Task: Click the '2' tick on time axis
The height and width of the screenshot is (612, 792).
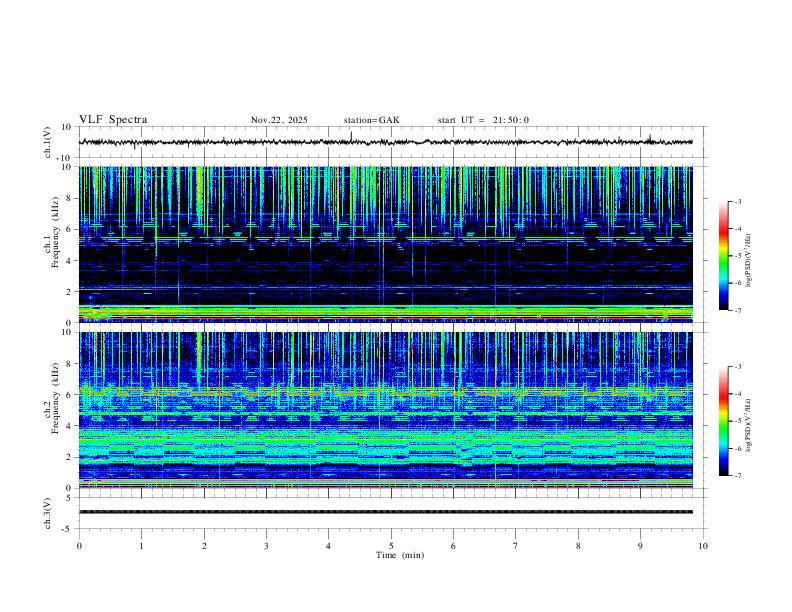Action: pos(204,546)
